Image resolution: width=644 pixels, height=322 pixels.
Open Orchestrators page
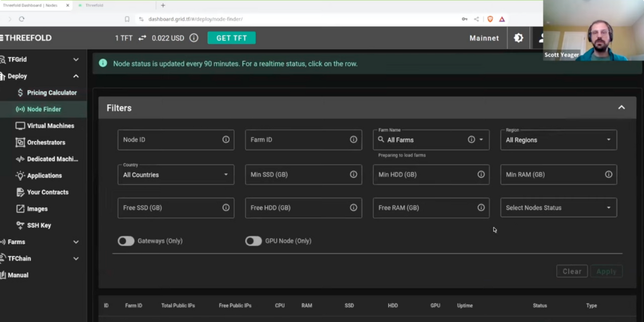47,143
